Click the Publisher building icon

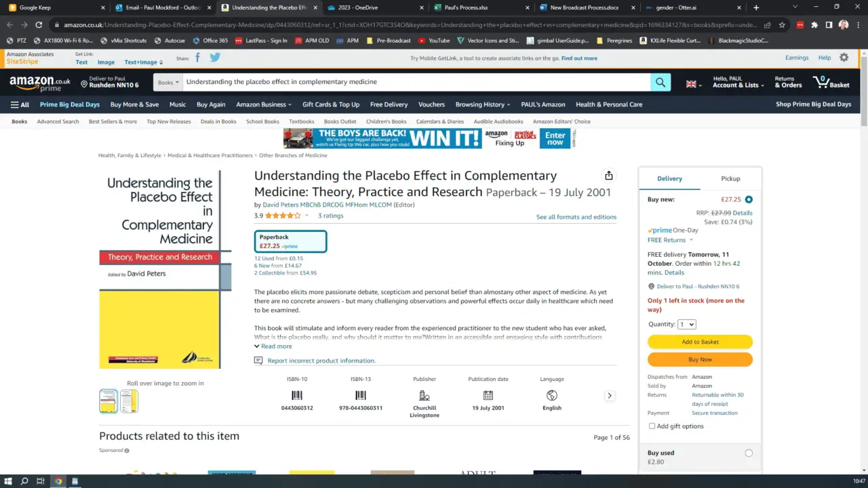pyautogui.click(x=425, y=395)
